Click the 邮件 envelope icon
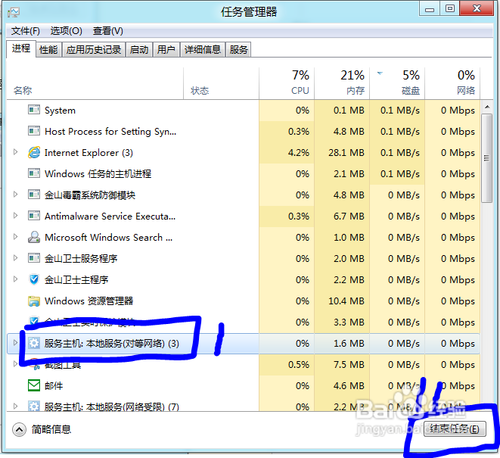Screen dimensions: 500x458 [x=34, y=386]
